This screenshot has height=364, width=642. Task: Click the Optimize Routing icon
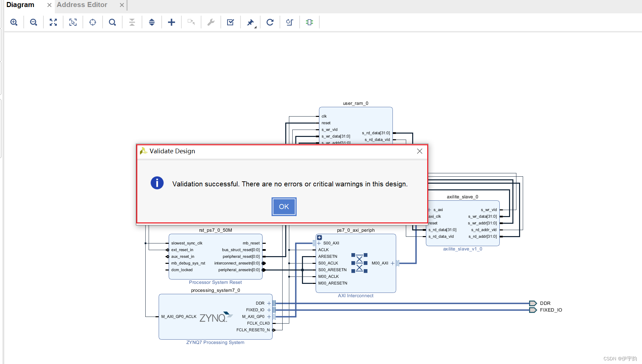click(x=290, y=22)
